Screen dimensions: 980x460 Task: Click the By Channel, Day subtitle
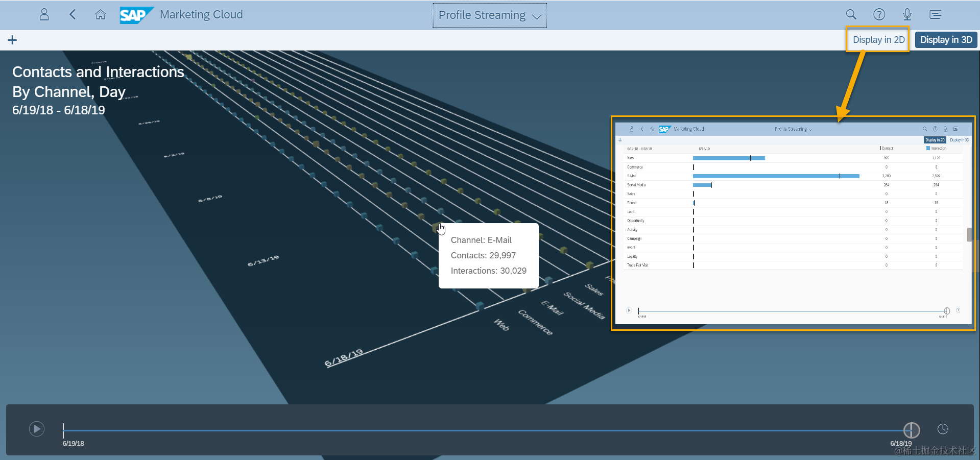(69, 92)
